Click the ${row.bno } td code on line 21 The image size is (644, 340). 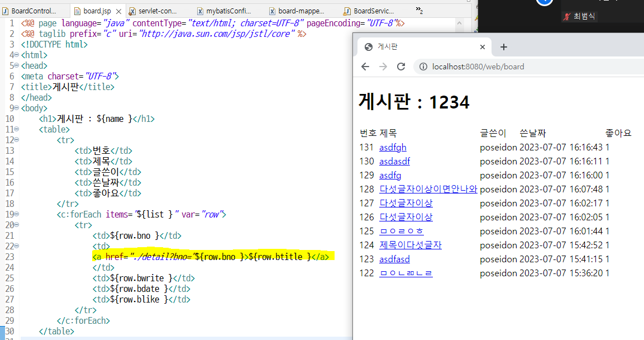pyautogui.click(x=137, y=235)
